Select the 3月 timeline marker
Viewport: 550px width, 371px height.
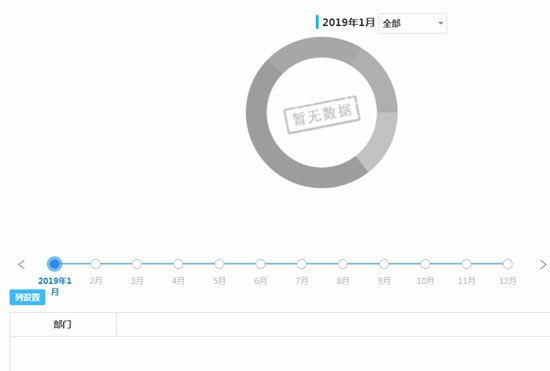(137, 264)
